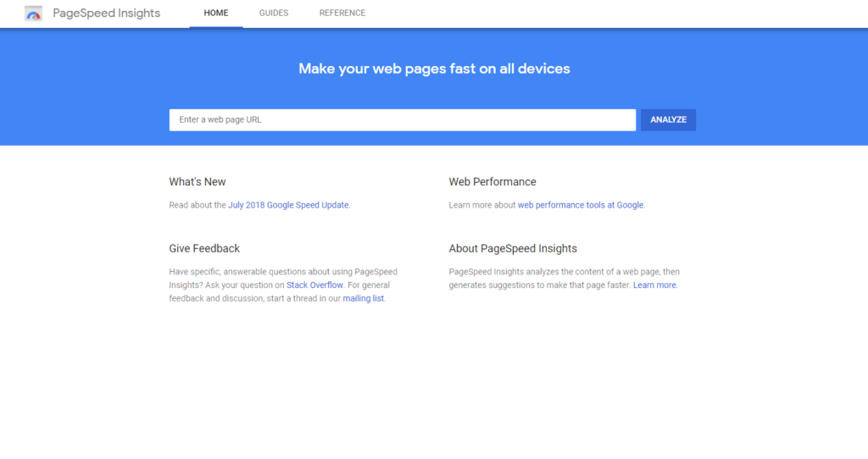Click the Learn more link

[x=654, y=285]
